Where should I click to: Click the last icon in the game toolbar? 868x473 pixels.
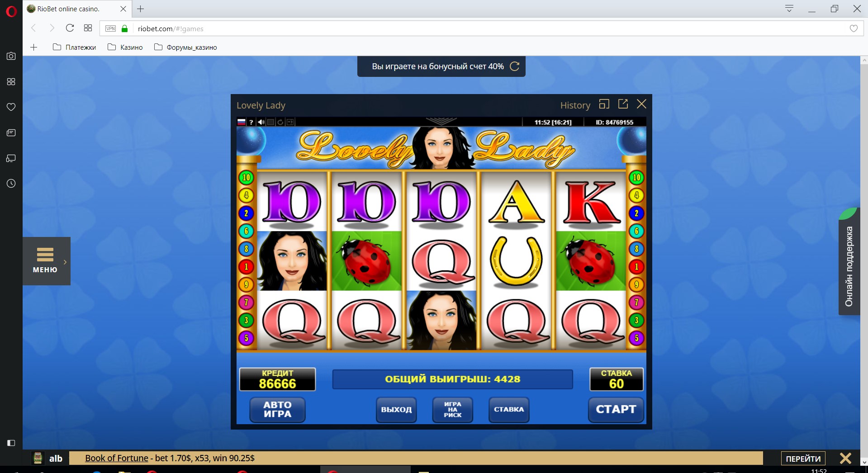click(x=290, y=122)
